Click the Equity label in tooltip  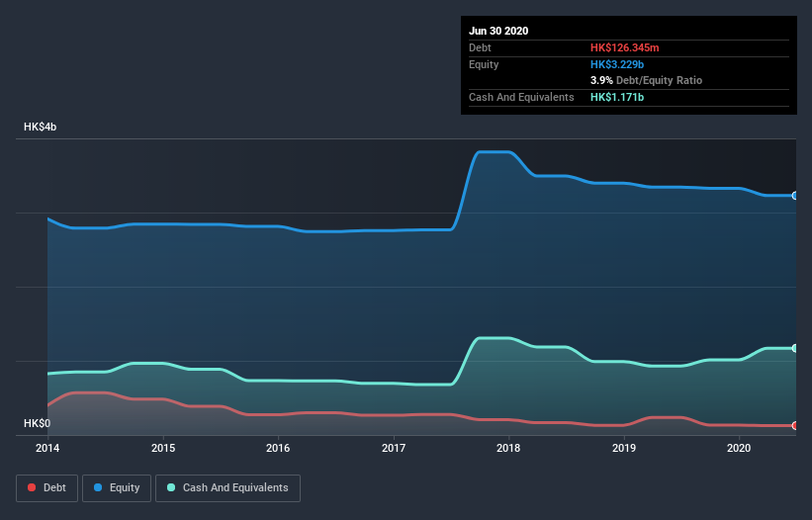click(484, 64)
